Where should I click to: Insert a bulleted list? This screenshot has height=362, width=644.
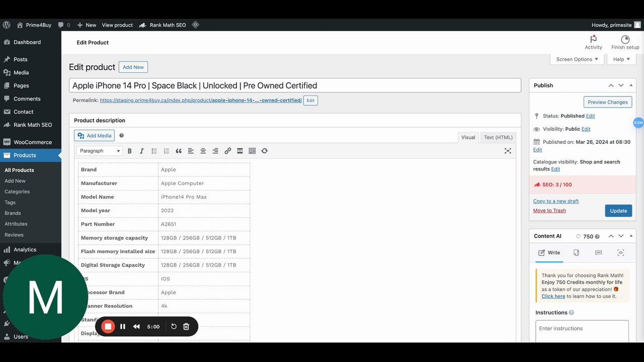pyautogui.click(x=154, y=151)
